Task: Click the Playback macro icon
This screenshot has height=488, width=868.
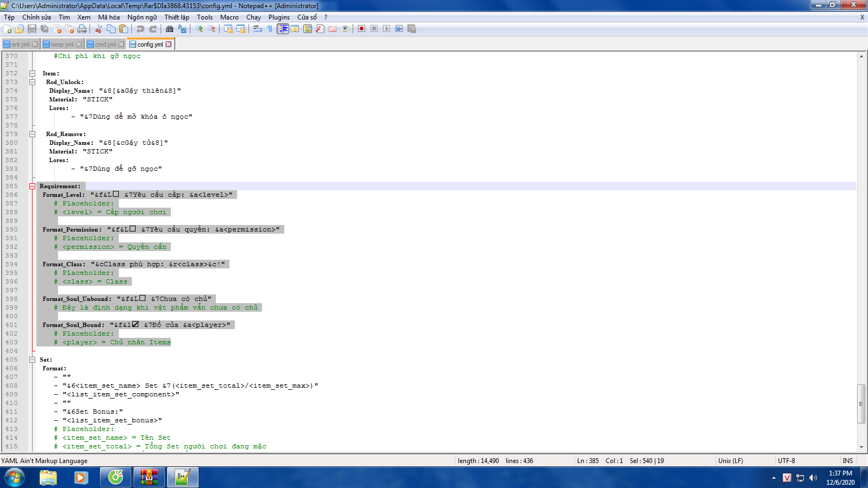Action: (387, 29)
